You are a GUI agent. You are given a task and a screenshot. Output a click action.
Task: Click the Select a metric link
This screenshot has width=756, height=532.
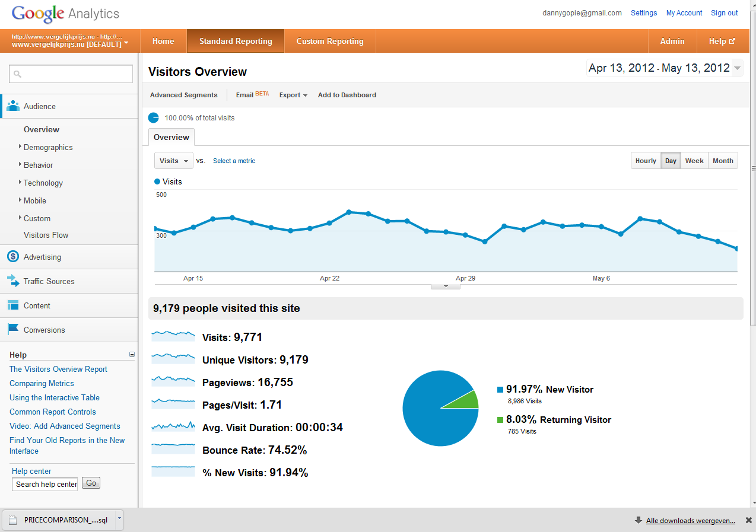[x=234, y=161]
